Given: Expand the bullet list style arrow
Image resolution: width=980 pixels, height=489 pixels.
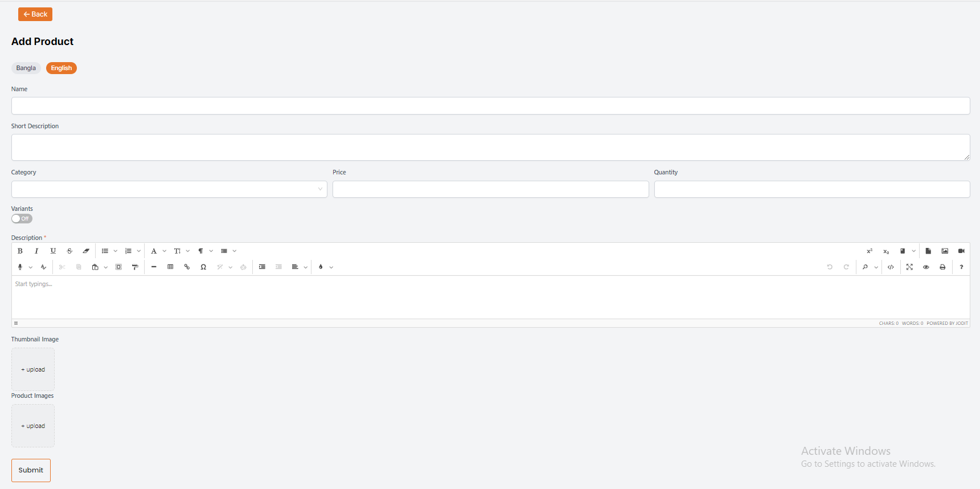Looking at the screenshot, I should [x=116, y=251].
